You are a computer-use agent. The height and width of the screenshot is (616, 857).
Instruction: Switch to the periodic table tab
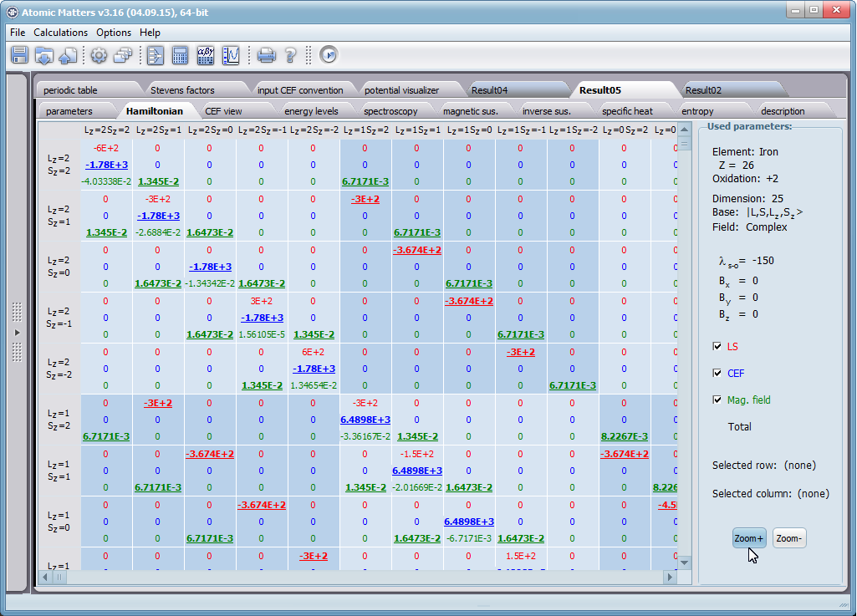70,90
